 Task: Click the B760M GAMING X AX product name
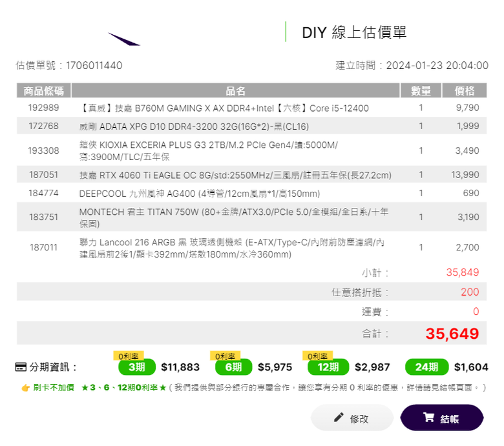(x=224, y=108)
